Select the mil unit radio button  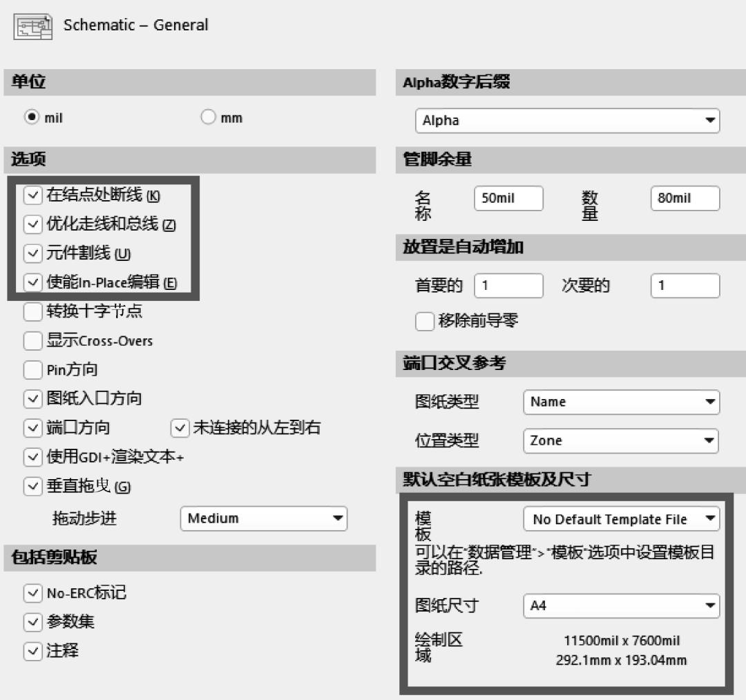click(x=32, y=117)
